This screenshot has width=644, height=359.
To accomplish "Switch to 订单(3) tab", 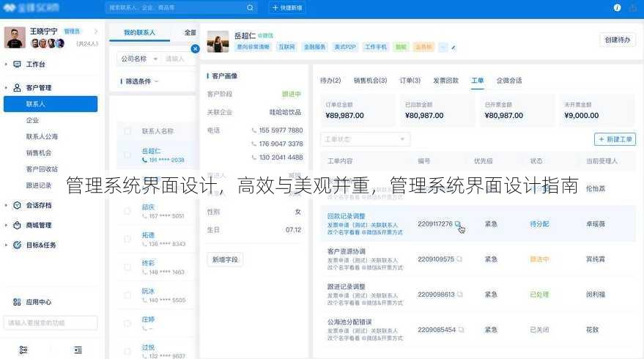I will click(410, 81).
